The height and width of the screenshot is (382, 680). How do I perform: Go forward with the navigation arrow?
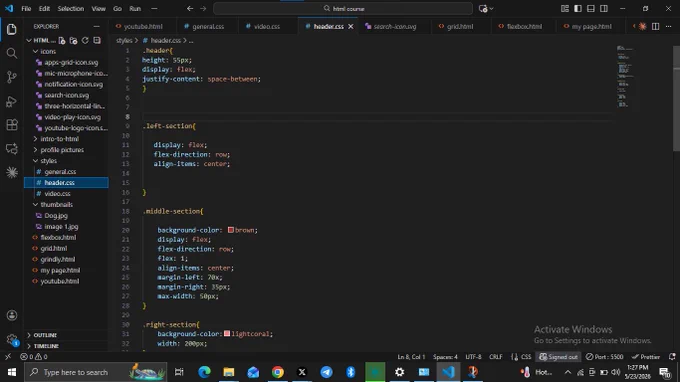pos(203,8)
